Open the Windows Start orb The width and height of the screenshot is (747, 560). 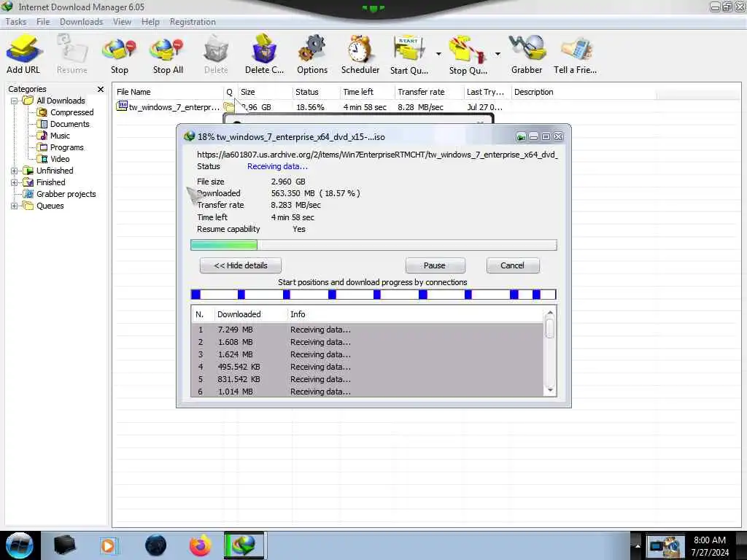coord(19,545)
